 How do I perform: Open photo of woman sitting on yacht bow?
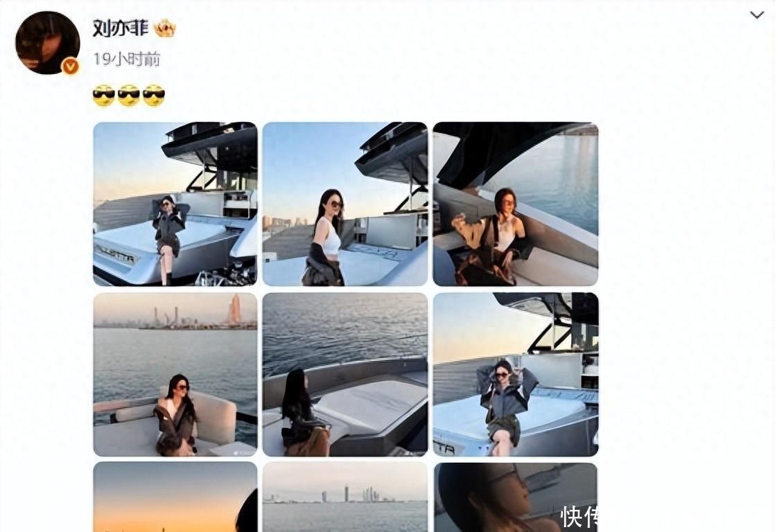pos(175,204)
